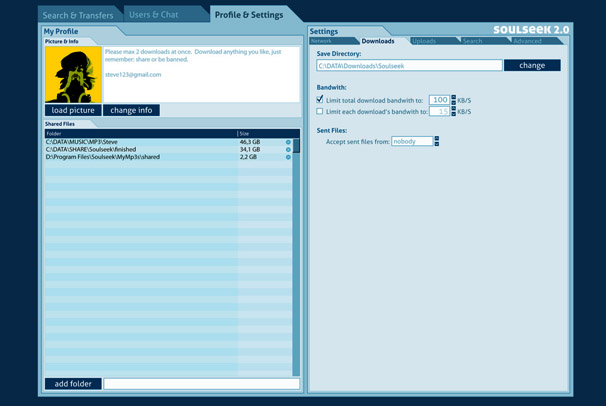This screenshot has height=406, width=606.
Task: Click the profile picture thumbnail
Action: click(73, 75)
